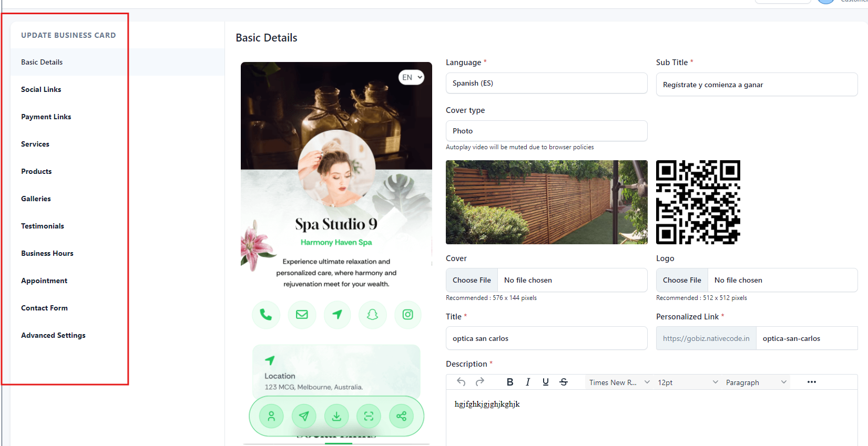868x446 pixels.
Task: Toggle underline formatting in editor toolbar
Action: coord(545,382)
